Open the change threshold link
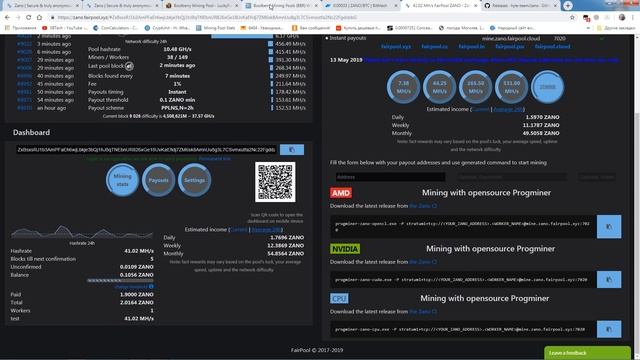Screen dimensions: 640x360 click(x=134, y=287)
